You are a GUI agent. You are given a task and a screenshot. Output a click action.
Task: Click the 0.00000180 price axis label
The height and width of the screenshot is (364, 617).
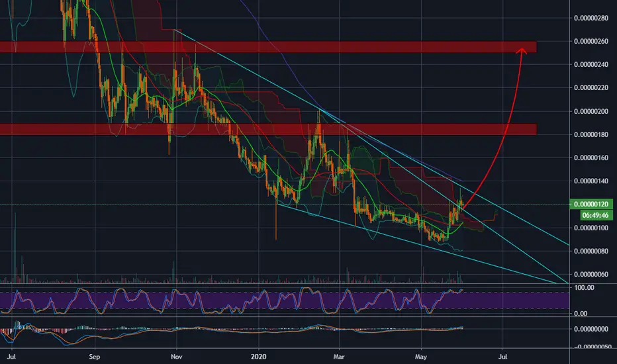click(x=591, y=134)
